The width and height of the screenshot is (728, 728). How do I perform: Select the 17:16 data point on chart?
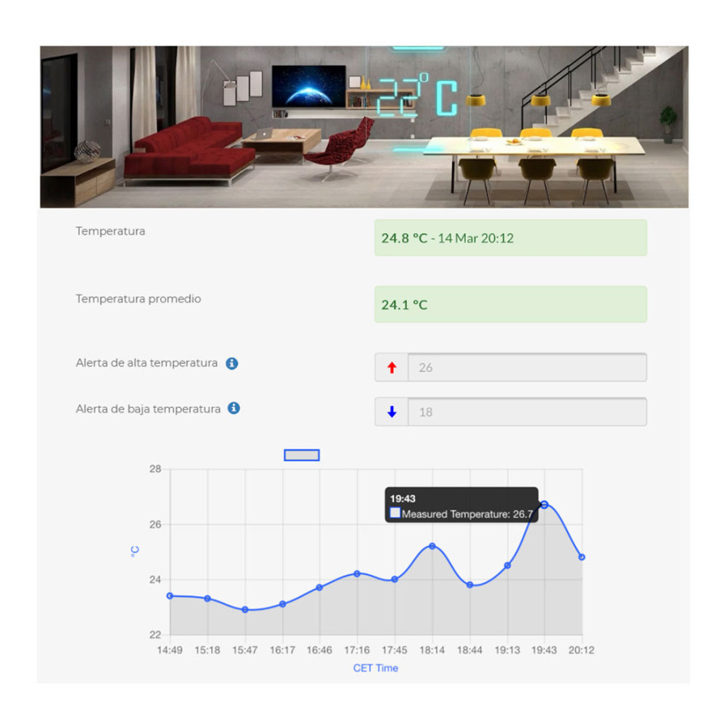[357, 574]
